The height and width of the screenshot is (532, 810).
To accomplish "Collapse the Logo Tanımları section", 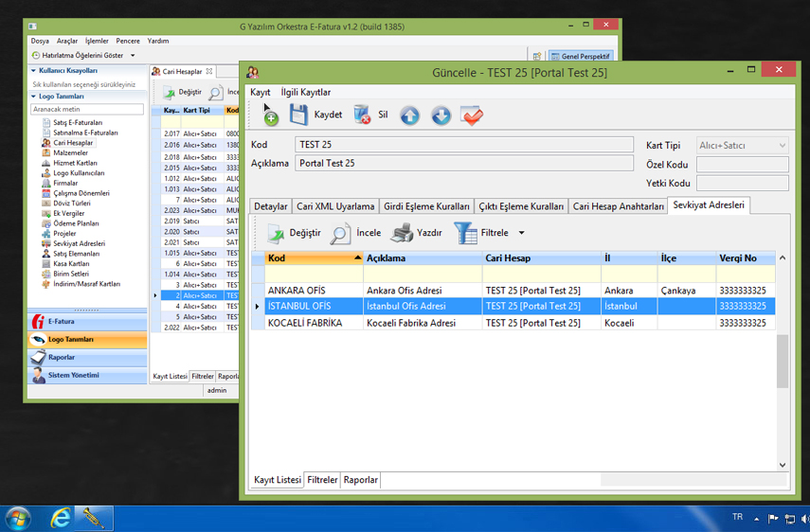I will click(x=34, y=97).
